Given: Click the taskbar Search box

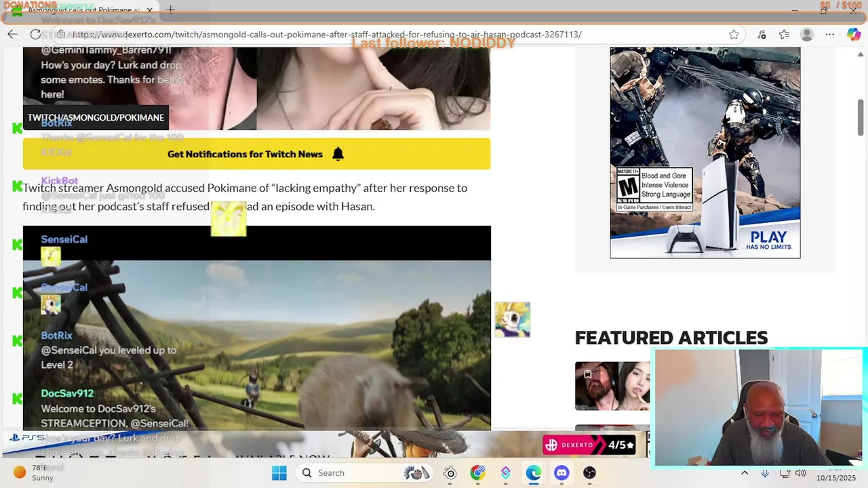Looking at the screenshot, I should tap(365, 473).
